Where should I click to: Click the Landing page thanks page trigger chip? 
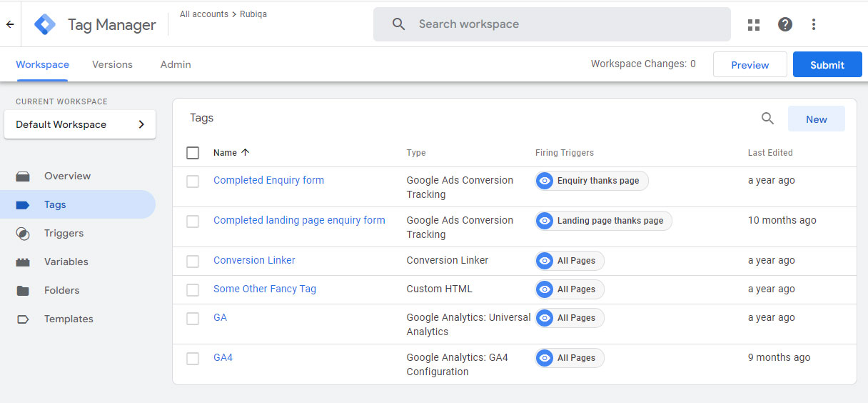604,221
